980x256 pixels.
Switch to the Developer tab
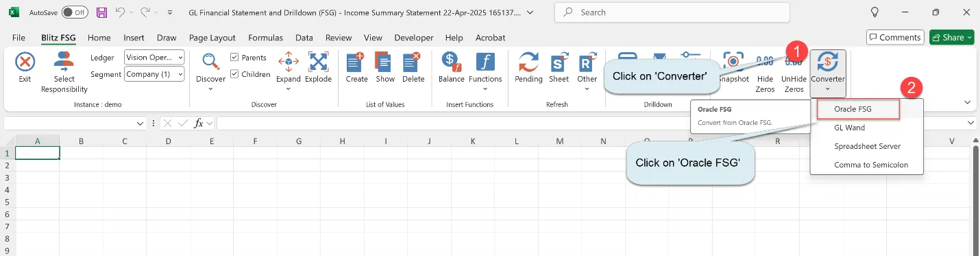click(414, 38)
